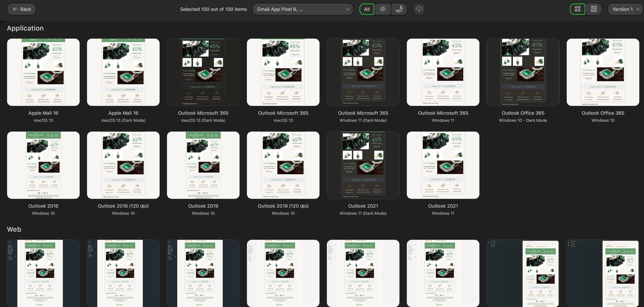
Task: Click the 'Outlook 2016 (120 dpi)' label
Action: (x=123, y=206)
